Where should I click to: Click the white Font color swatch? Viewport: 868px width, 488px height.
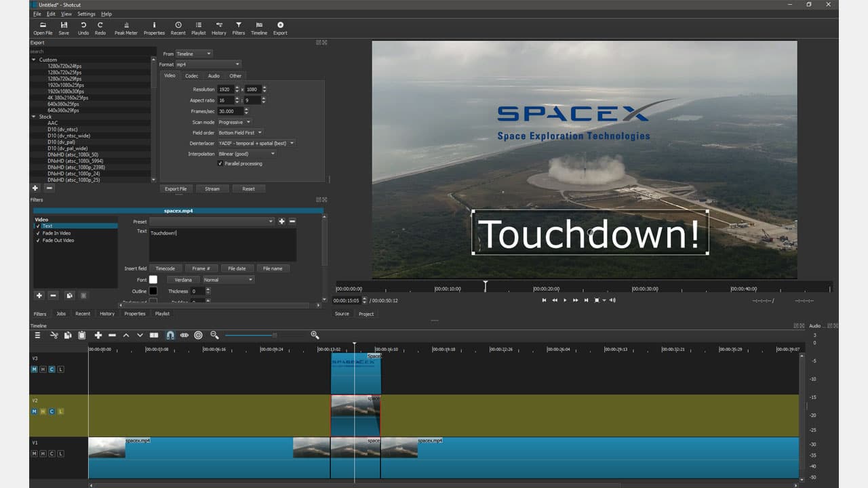click(153, 279)
